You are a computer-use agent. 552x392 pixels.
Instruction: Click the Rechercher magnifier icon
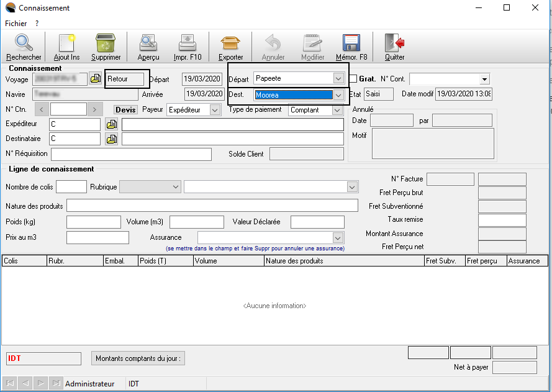point(24,43)
